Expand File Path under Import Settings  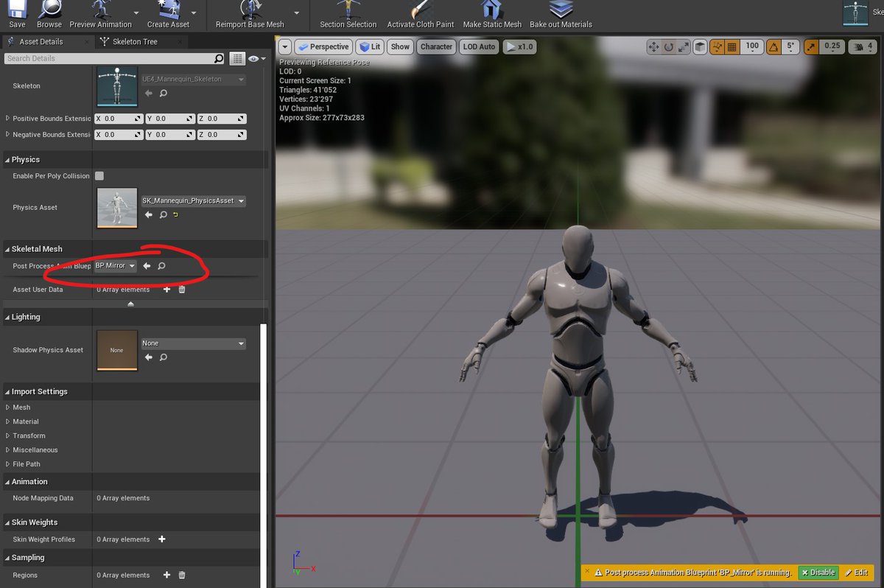coord(8,464)
